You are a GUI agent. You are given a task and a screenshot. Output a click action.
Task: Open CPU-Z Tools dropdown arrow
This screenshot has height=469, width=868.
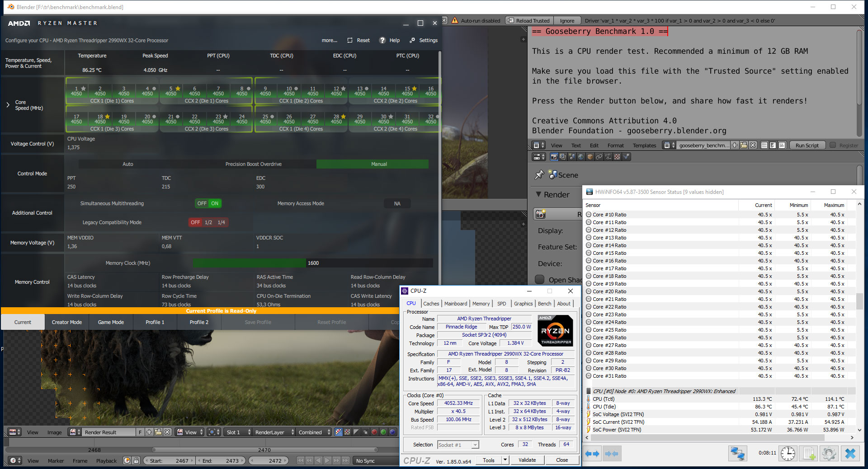click(505, 460)
